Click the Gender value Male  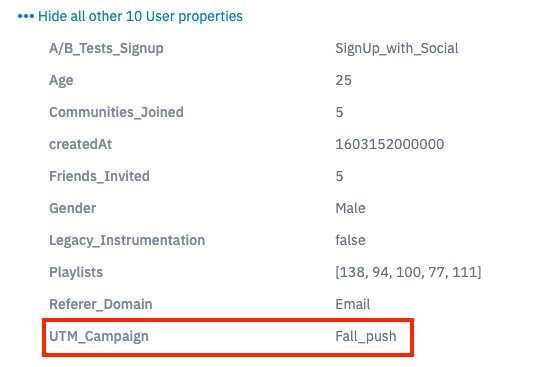coord(350,208)
